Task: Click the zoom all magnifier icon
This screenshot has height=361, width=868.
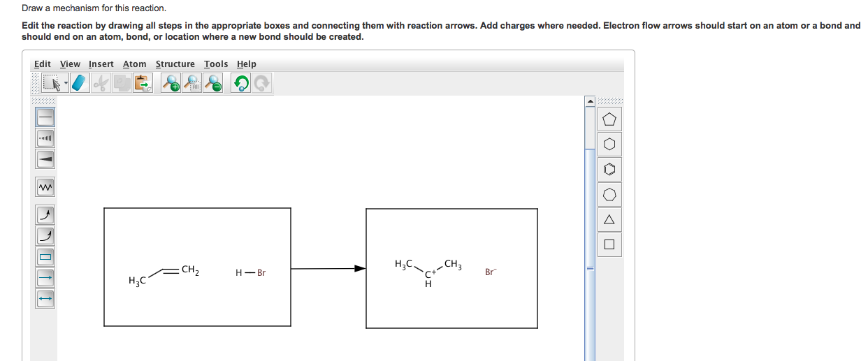Action: click(x=193, y=84)
